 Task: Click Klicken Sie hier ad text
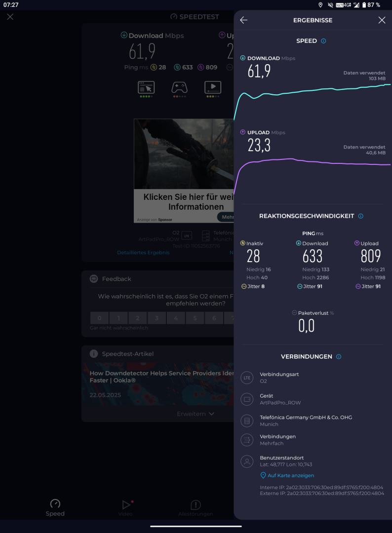190,201
